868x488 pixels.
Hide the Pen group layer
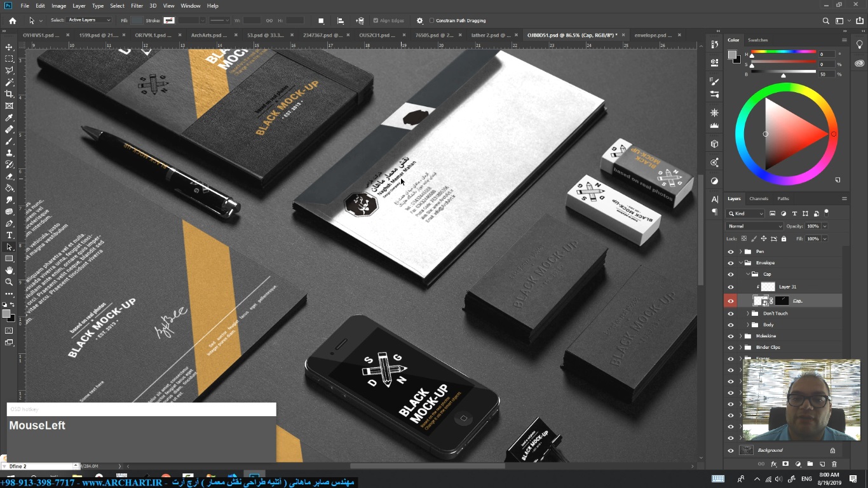point(731,252)
